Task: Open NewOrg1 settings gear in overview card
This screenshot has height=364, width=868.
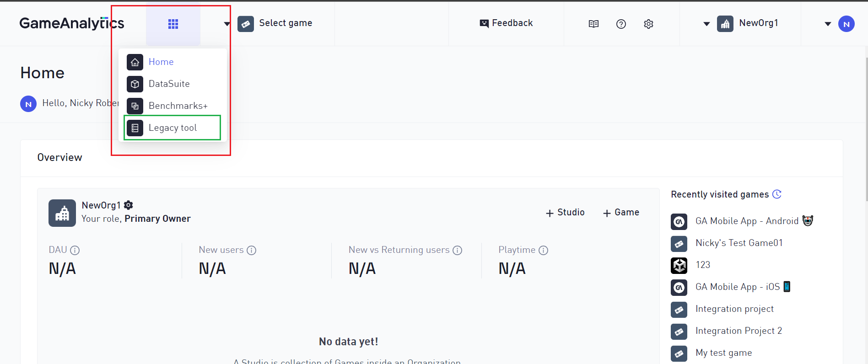Action: (x=129, y=205)
